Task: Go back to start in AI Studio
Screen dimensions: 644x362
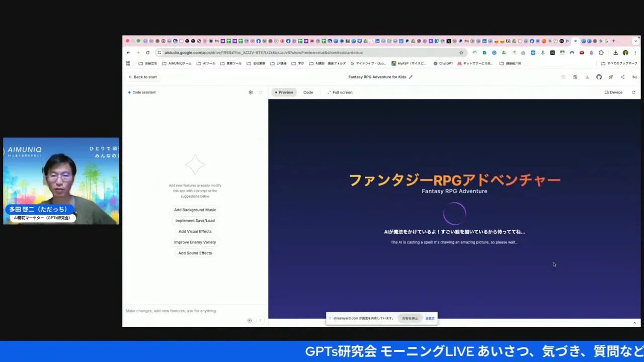Action: (x=142, y=77)
